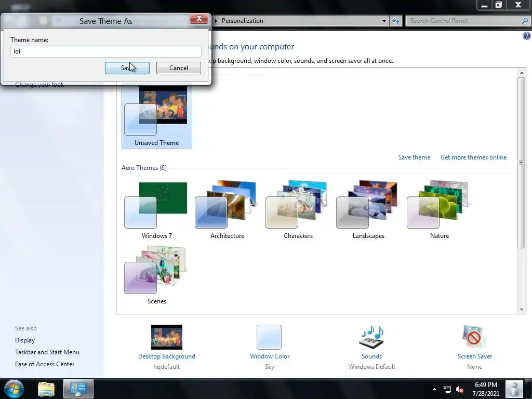Click the Control Panel taskbar button
Viewport: 532px width, 399px height.
click(x=78, y=389)
